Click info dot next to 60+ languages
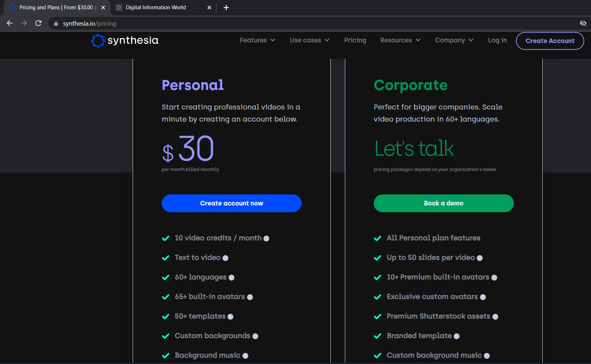This screenshot has width=591, height=364. 231,278
